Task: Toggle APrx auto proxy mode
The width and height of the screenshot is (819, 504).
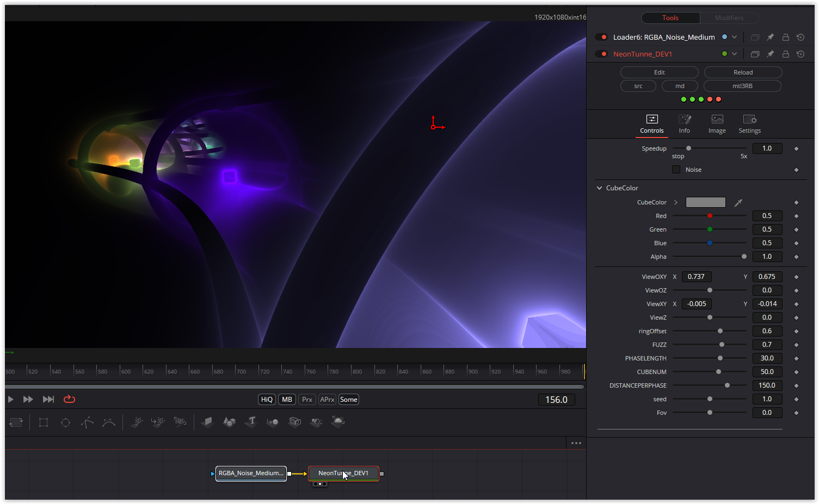Action: coord(327,400)
